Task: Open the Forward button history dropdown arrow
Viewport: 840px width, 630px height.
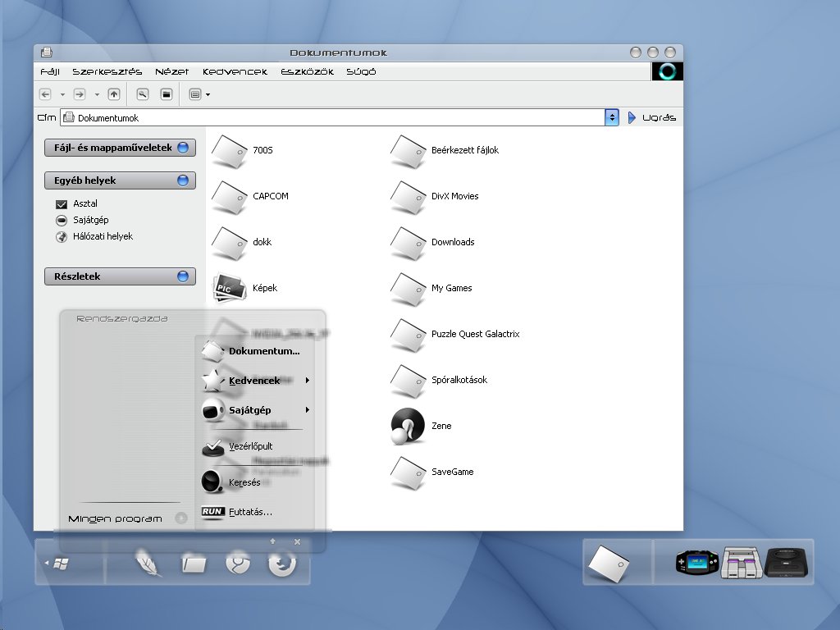Action: coord(97,95)
